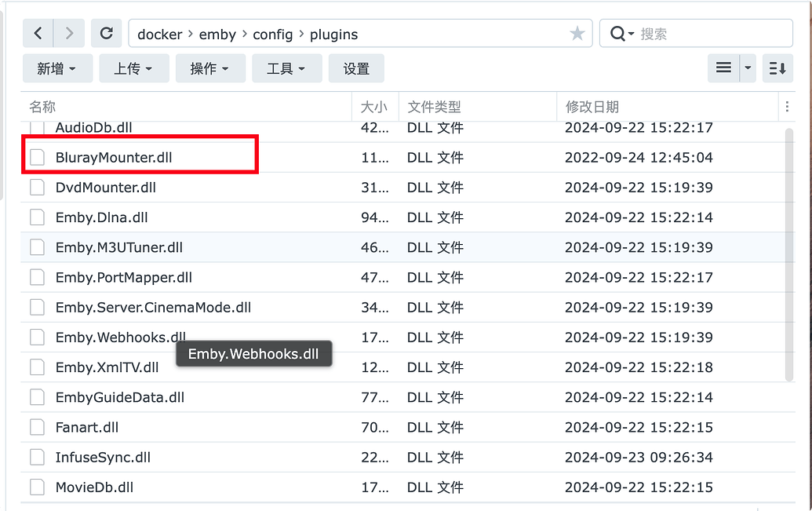Sort by 名称 column header
Image resolution: width=812 pixels, height=511 pixels.
point(187,107)
